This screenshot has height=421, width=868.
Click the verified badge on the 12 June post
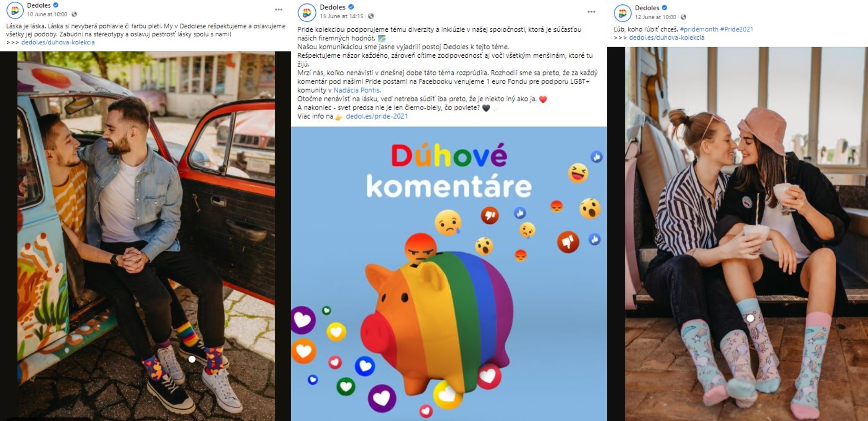pos(665,8)
